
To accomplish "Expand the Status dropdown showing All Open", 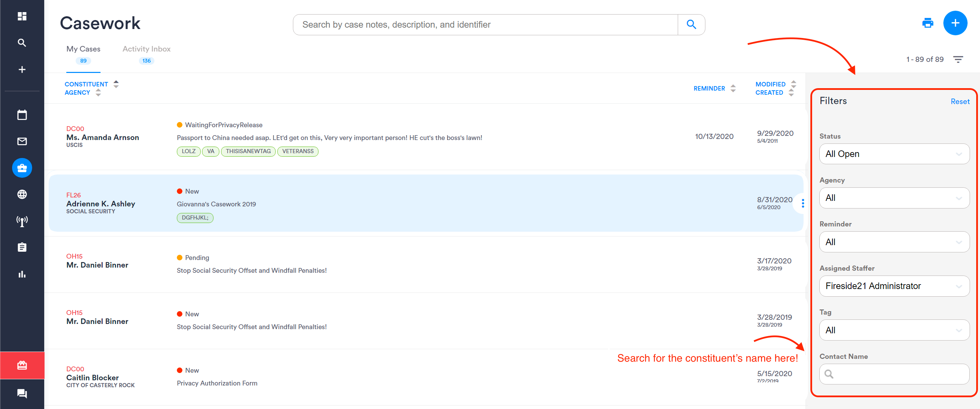I will [x=894, y=154].
